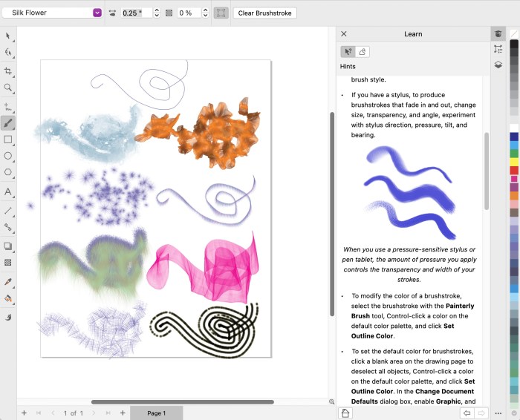This screenshot has width=520, height=420.
Task: Decrease brush size with down stepper
Action: [x=157, y=16]
